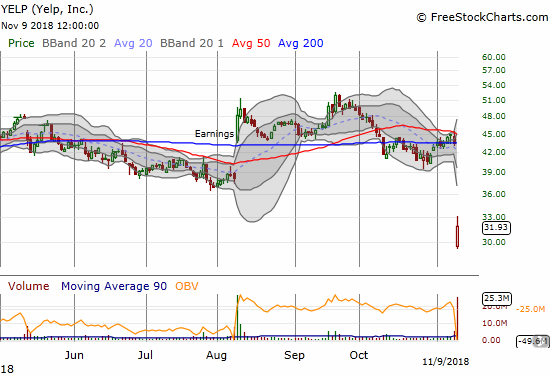The image size is (550, 375).
Task: Click the 48.00 price axis label
Action: point(494,116)
